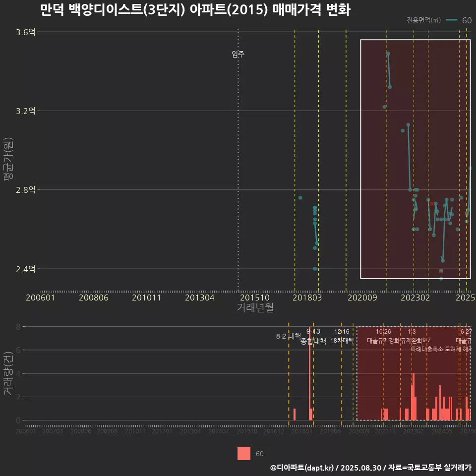Click '202009' on the price chart's date axis
Screen dimensions: 476x476
362,297
